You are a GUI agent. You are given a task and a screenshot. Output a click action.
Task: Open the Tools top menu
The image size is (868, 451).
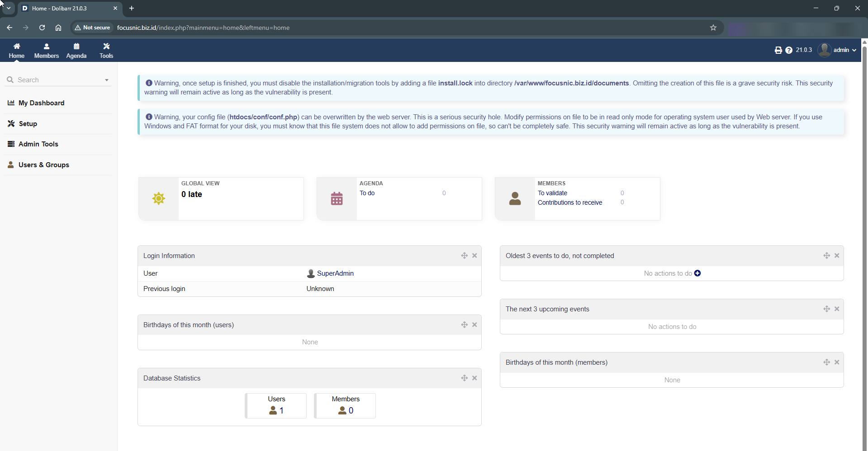tap(106, 51)
